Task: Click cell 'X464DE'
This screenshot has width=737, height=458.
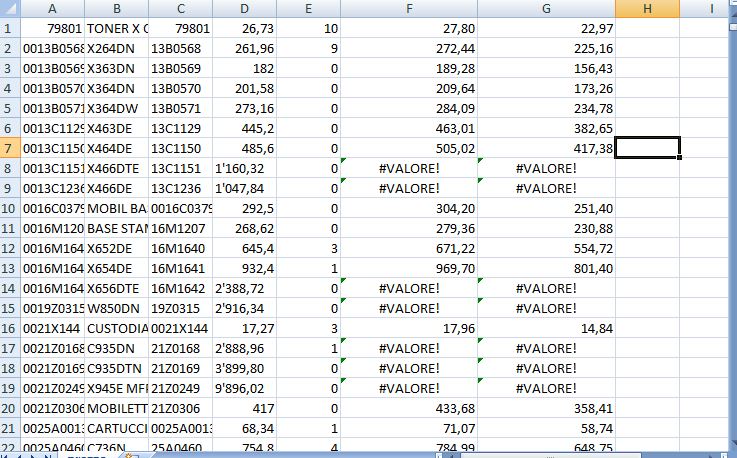Action: 117,148
